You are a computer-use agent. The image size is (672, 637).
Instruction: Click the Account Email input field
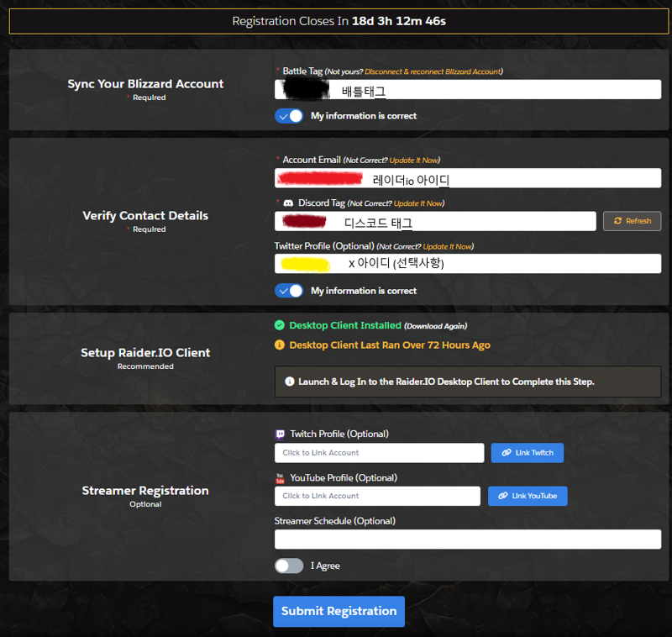click(x=468, y=178)
